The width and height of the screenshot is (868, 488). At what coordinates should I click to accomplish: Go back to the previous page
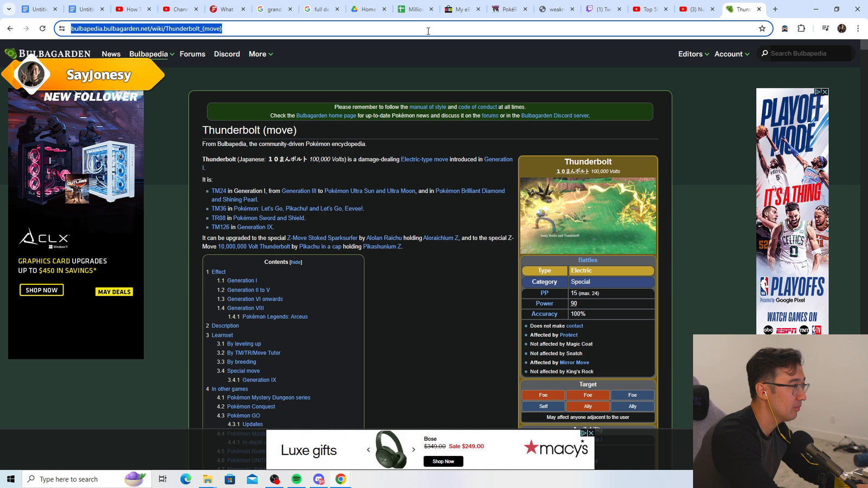click(10, 28)
